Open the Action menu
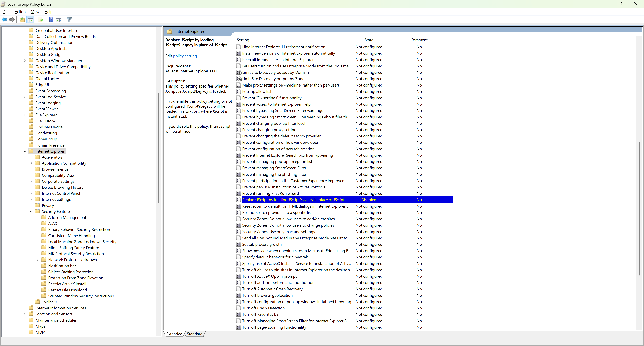 (20, 12)
